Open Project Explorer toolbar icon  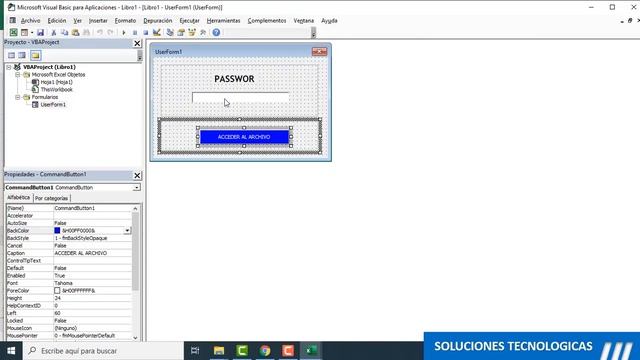pos(170,32)
